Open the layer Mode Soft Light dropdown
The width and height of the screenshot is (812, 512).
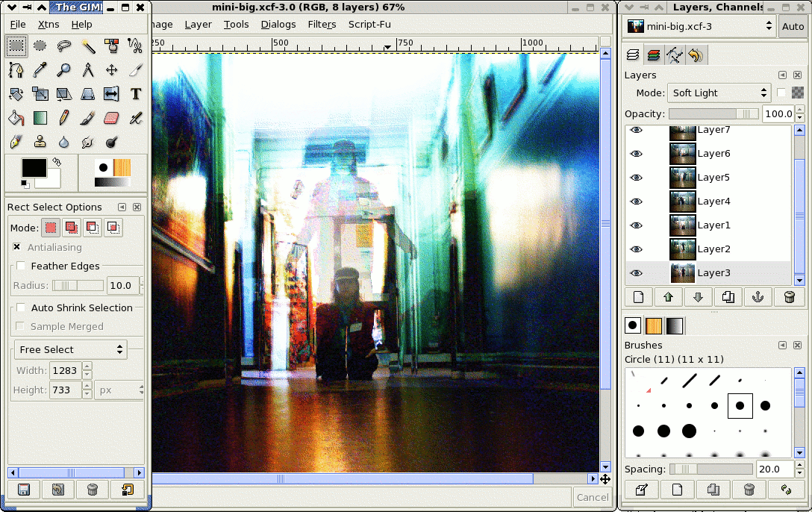pos(719,93)
